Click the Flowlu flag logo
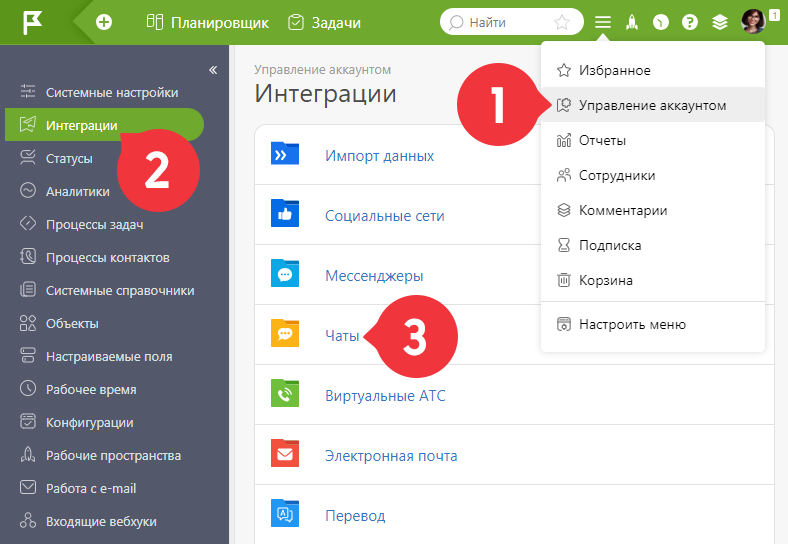Screen dimensions: 788x544 click(33, 22)
